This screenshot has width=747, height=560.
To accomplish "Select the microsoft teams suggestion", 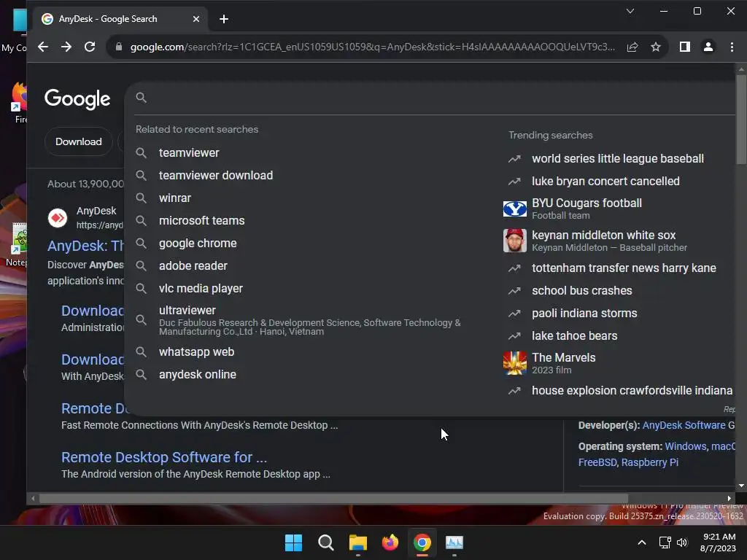I will [x=201, y=220].
